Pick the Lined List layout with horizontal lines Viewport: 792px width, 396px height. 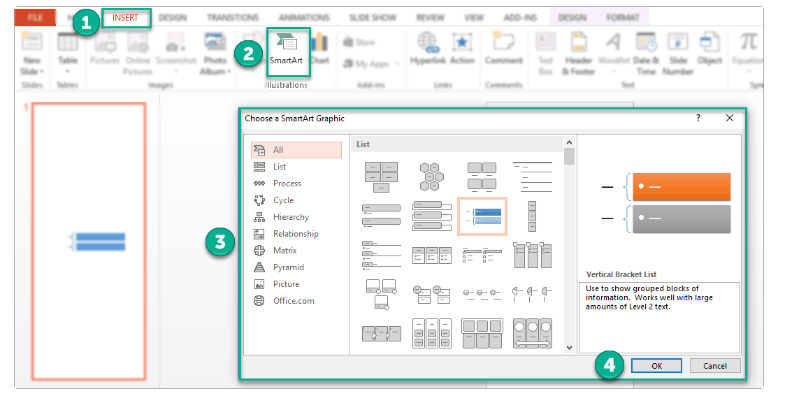532,176
